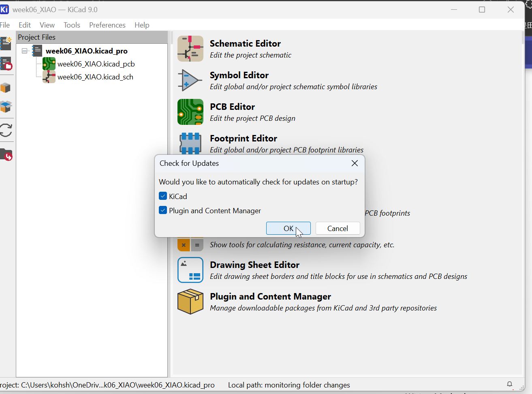The width and height of the screenshot is (532, 394).
Task: Click the KiCad logo in title bar
Action: click(x=4, y=9)
